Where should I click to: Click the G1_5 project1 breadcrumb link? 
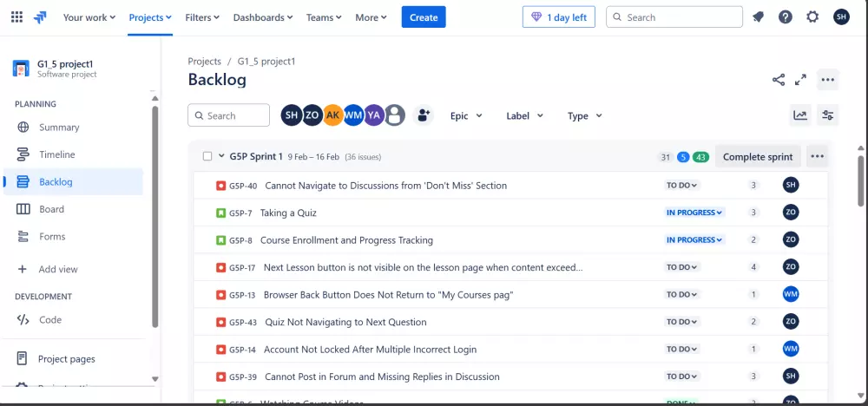pos(266,62)
